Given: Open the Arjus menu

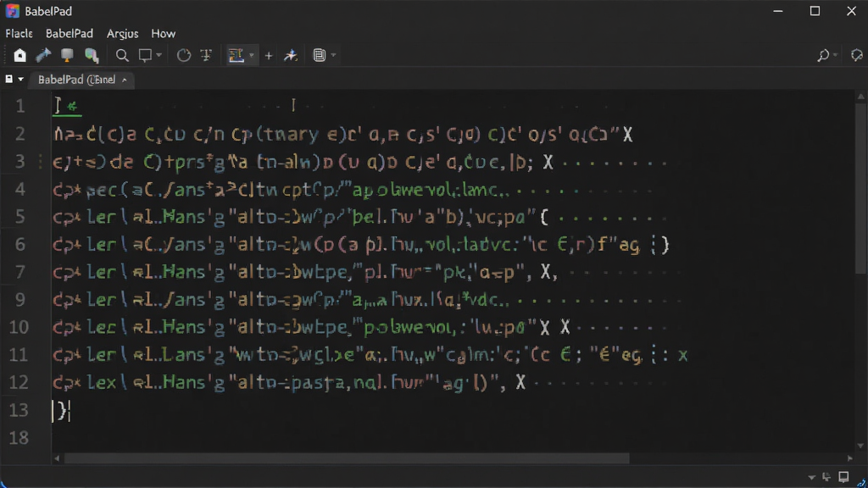Looking at the screenshot, I should tap(122, 34).
